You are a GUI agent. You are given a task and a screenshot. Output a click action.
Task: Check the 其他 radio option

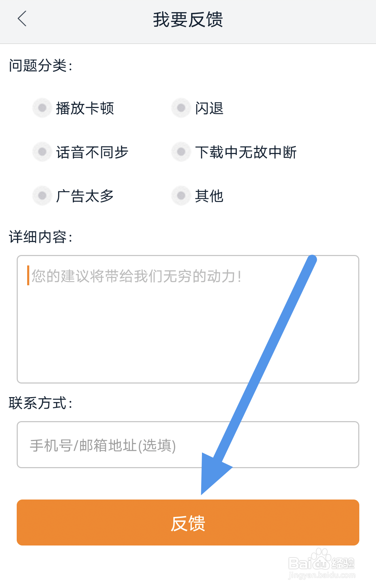[x=181, y=196]
